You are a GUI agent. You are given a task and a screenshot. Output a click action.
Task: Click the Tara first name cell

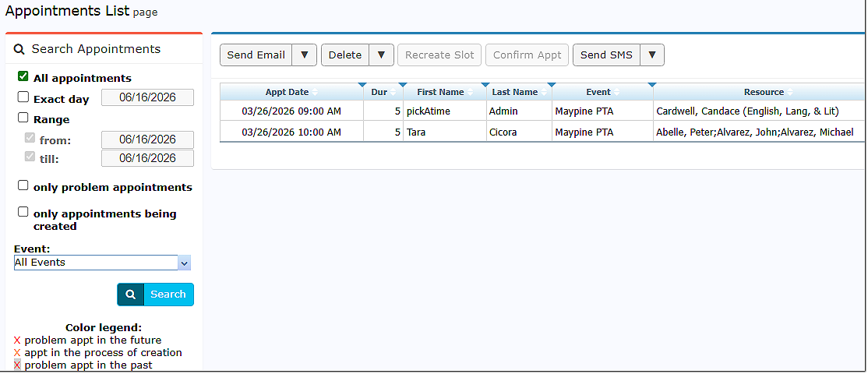click(444, 132)
